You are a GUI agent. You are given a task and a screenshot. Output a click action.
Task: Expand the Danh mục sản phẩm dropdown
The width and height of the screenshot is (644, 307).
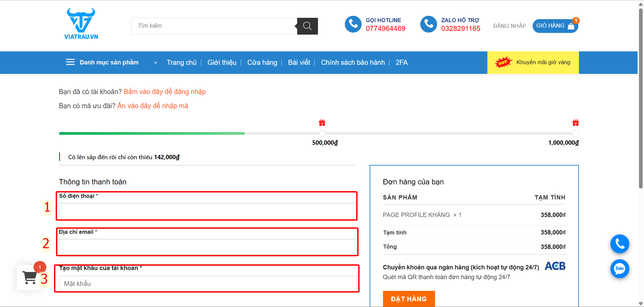click(x=155, y=62)
